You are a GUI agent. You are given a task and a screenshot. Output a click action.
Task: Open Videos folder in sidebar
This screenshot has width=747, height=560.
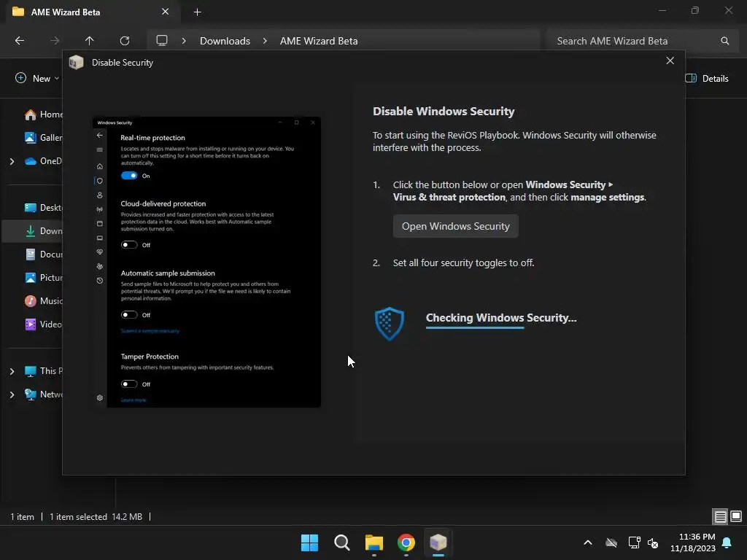pos(43,324)
